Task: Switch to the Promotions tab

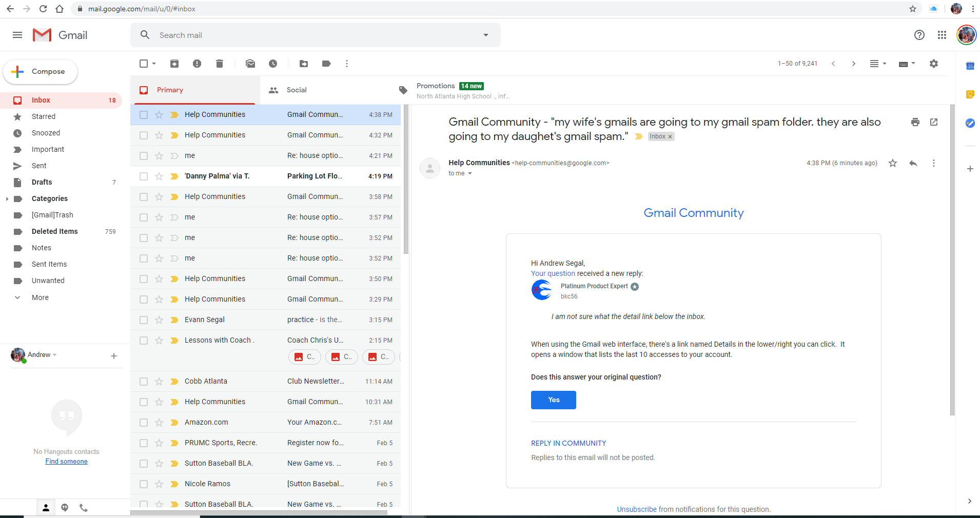Action: [x=455, y=90]
